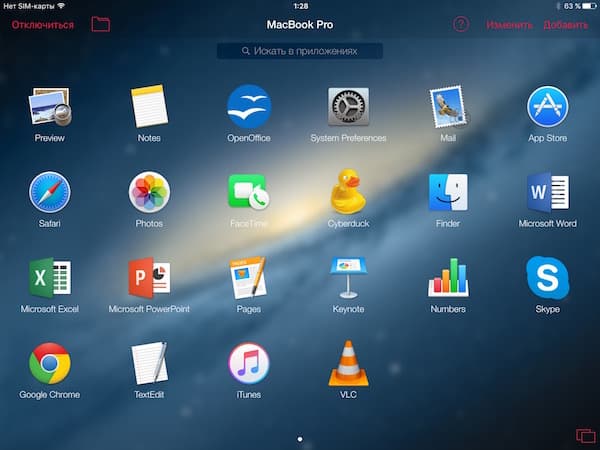Open the App Store icon
This screenshot has height=450, width=600.
548,106
